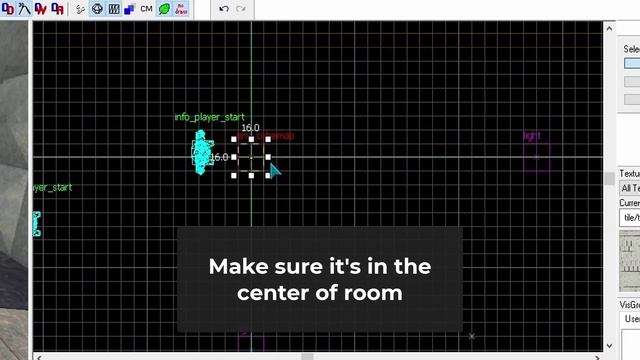640x360 pixels.
Task: Open the All Textures group dropdown
Action: (630, 188)
